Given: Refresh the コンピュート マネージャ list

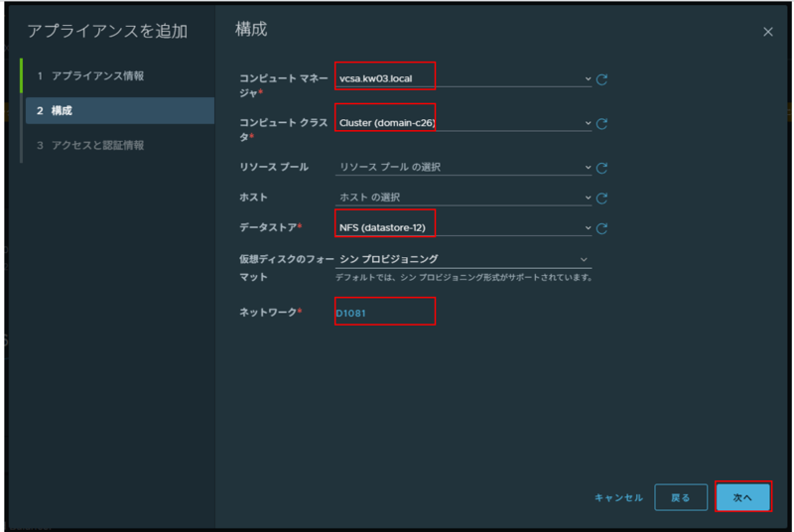Looking at the screenshot, I should [601, 79].
